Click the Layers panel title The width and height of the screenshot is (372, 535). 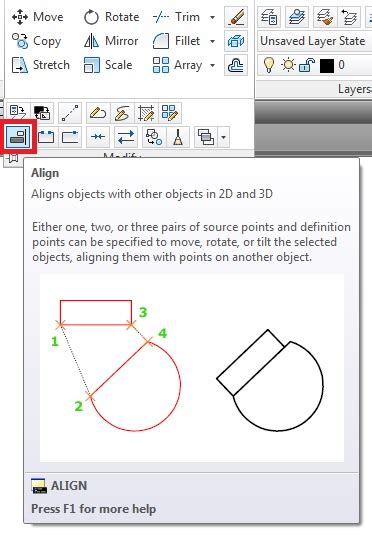(x=354, y=89)
